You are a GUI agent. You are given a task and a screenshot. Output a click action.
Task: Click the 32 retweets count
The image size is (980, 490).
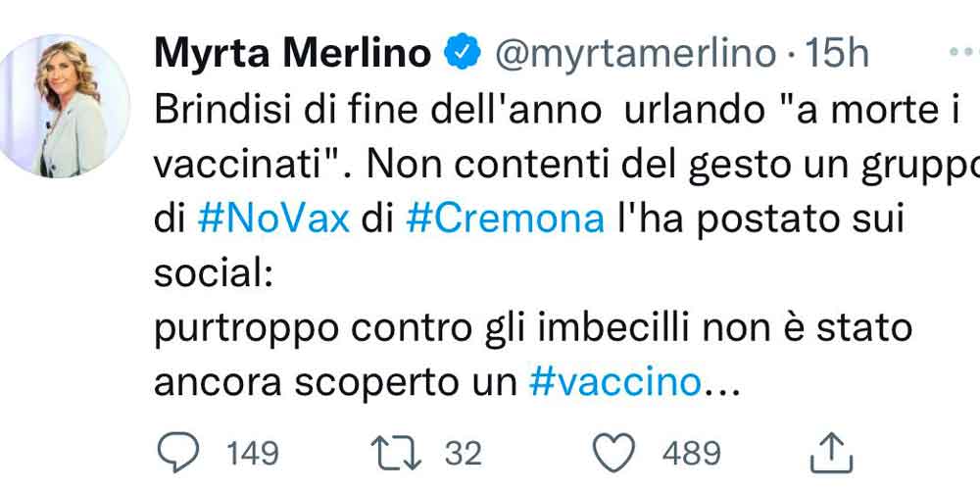[x=464, y=453]
